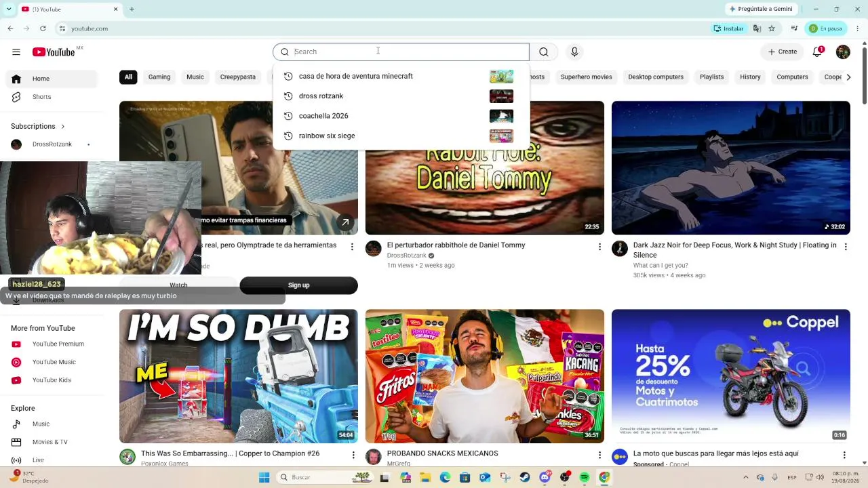Open more options for Copper to Champion video
The height and width of the screenshot is (488, 868).
point(353,455)
